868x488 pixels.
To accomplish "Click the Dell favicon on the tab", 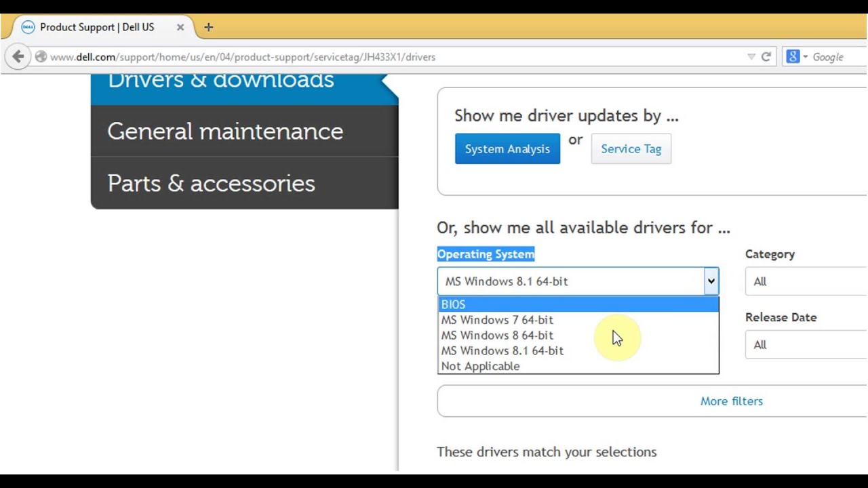I will (x=28, y=27).
